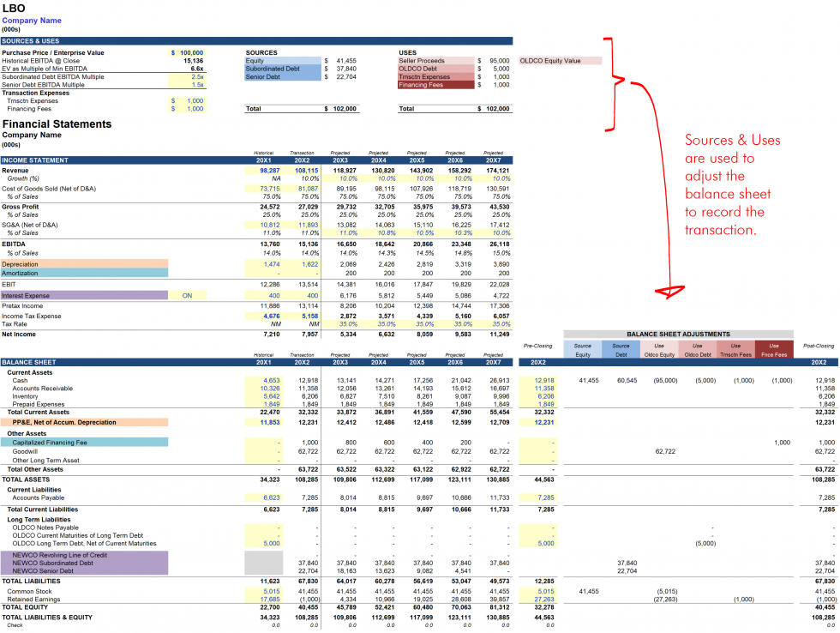Click the Total Sources value of 102,000
The height and width of the screenshot is (633, 840).
click(346, 107)
